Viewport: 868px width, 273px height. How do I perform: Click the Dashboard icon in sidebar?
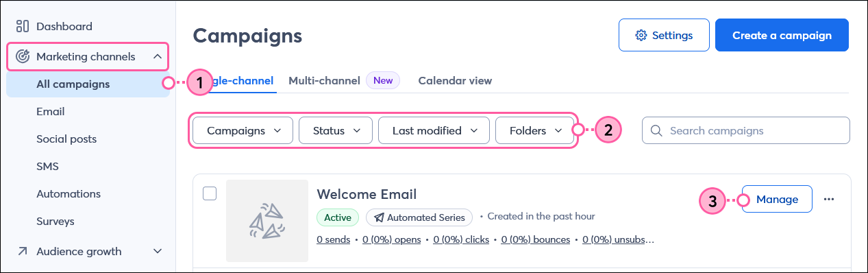coord(23,26)
